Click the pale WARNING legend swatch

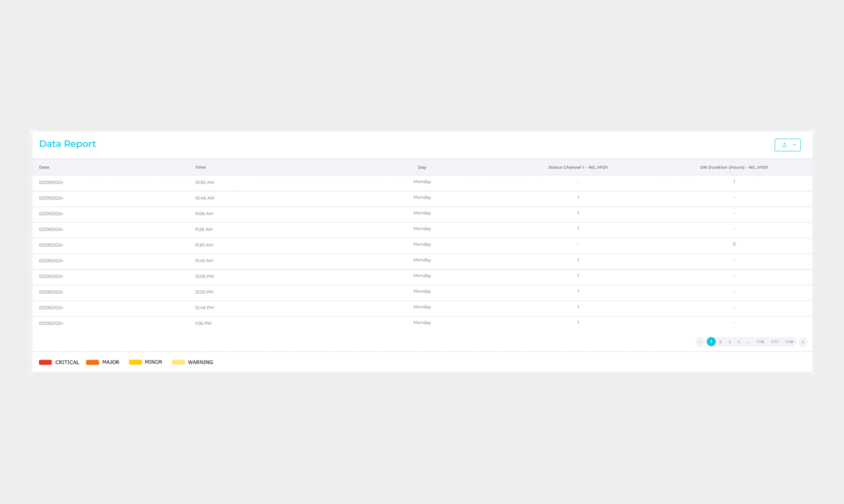178,362
